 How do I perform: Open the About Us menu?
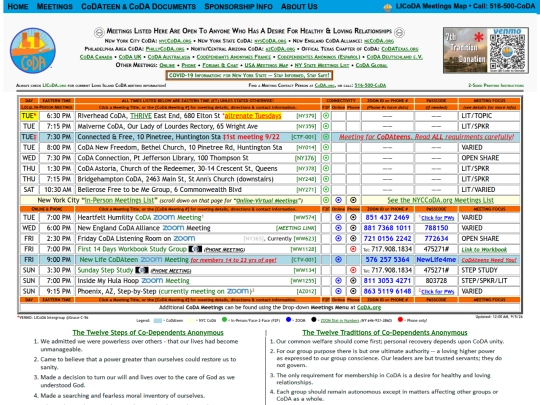click(299, 7)
